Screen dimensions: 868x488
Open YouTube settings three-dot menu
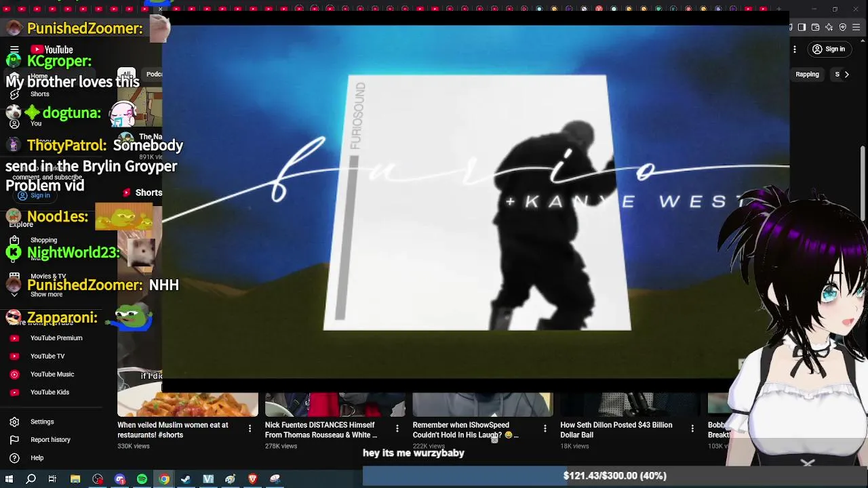(795, 49)
